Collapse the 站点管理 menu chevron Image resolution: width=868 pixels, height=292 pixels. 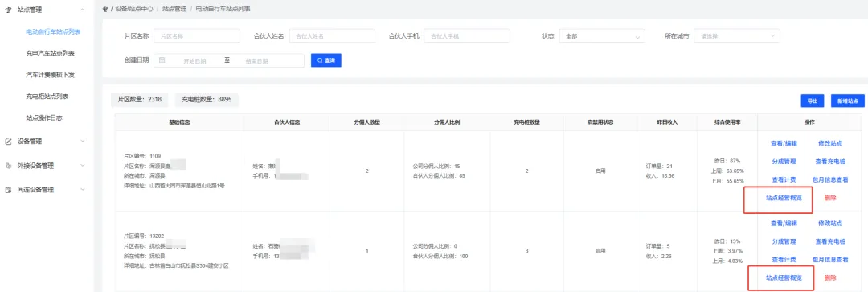(83, 10)
